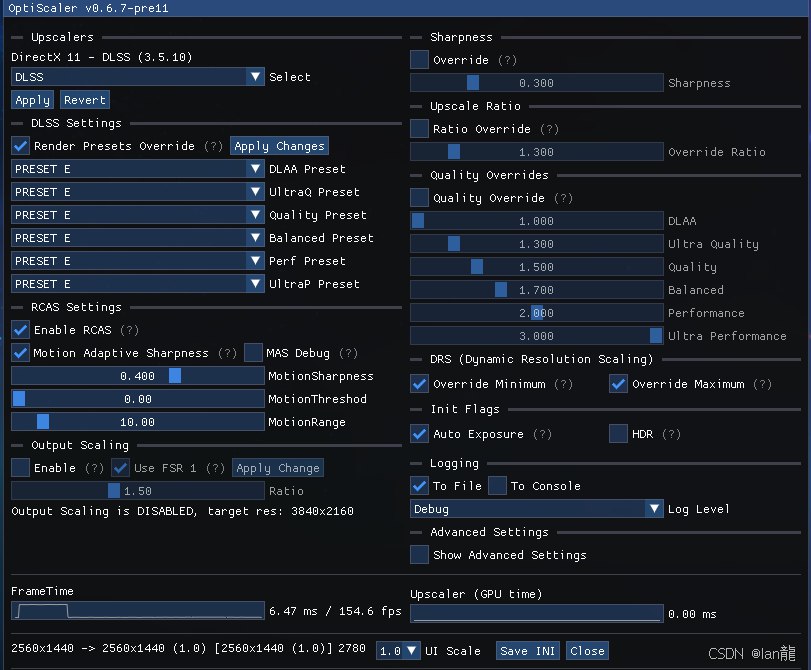This screenshot has width=811, height=670.
Task: Click the Apply button under Upscalers
Action: [33, 100]
